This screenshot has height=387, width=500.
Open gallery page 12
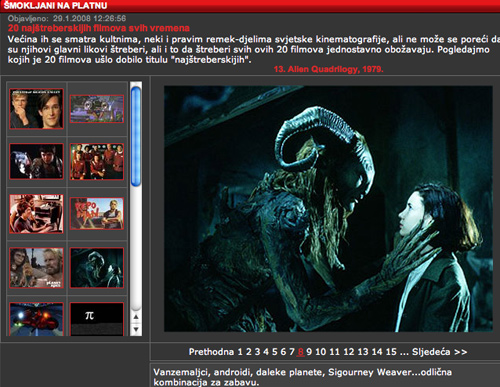pyautogui.click(x=349, y=352)
